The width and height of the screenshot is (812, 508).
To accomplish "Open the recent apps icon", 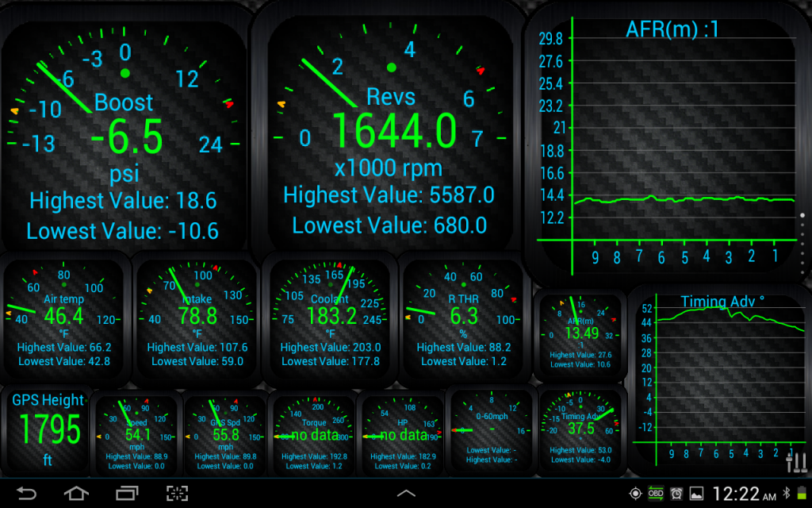I will [127, 494].
